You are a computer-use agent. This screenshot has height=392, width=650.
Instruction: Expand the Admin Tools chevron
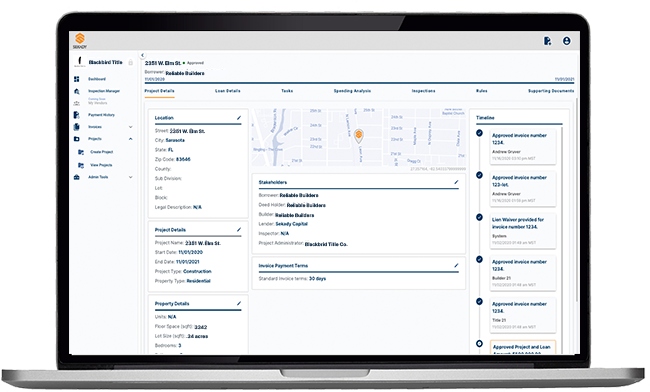point(131,177)
